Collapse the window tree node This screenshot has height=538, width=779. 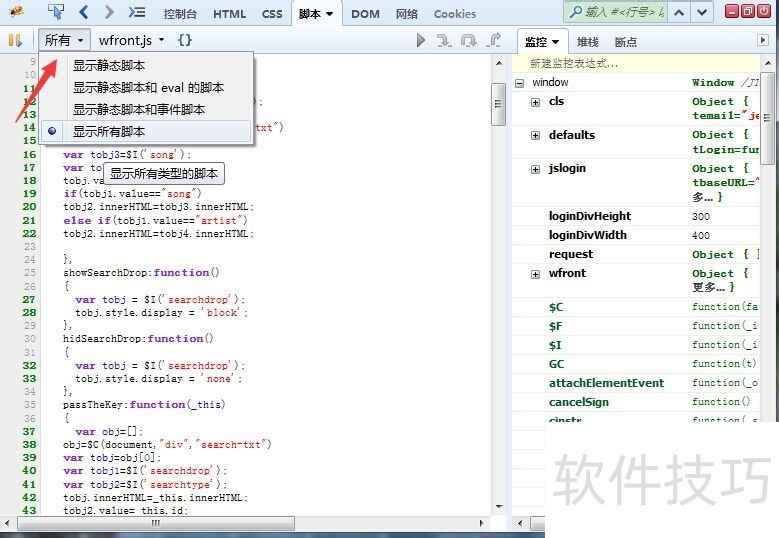pyautogui.click(x=520, y=83)
